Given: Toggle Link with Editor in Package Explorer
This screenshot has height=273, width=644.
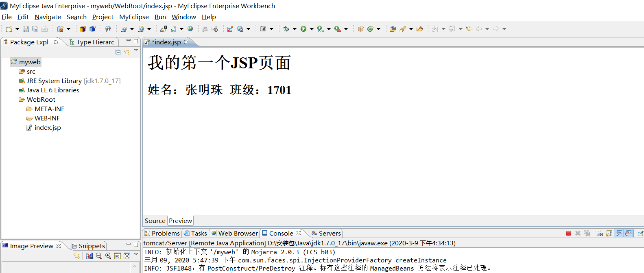Looking at the screenshot, I should [127, 52].
